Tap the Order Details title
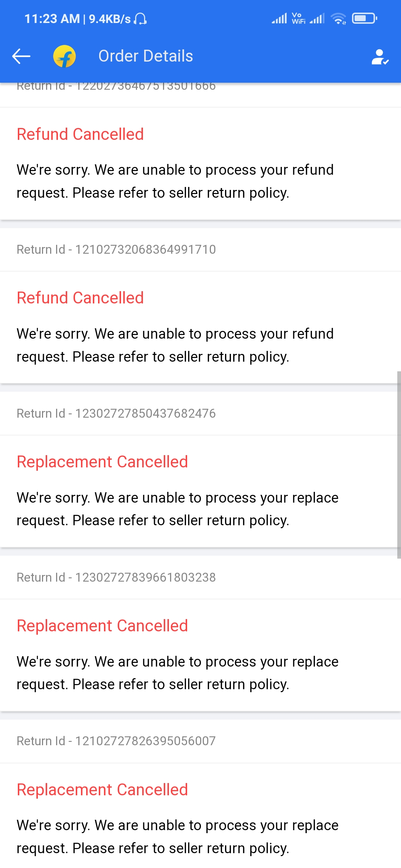 tap(146, 56)
